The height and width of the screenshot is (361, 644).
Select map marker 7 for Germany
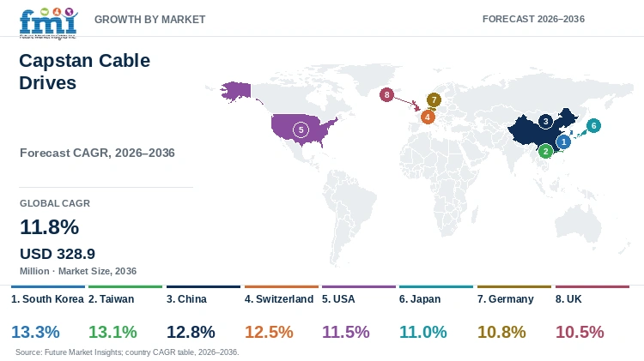(434, 99)
